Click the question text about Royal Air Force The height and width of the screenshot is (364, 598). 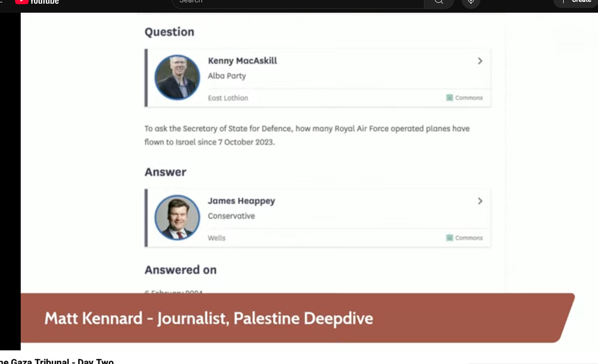point(307,135)
